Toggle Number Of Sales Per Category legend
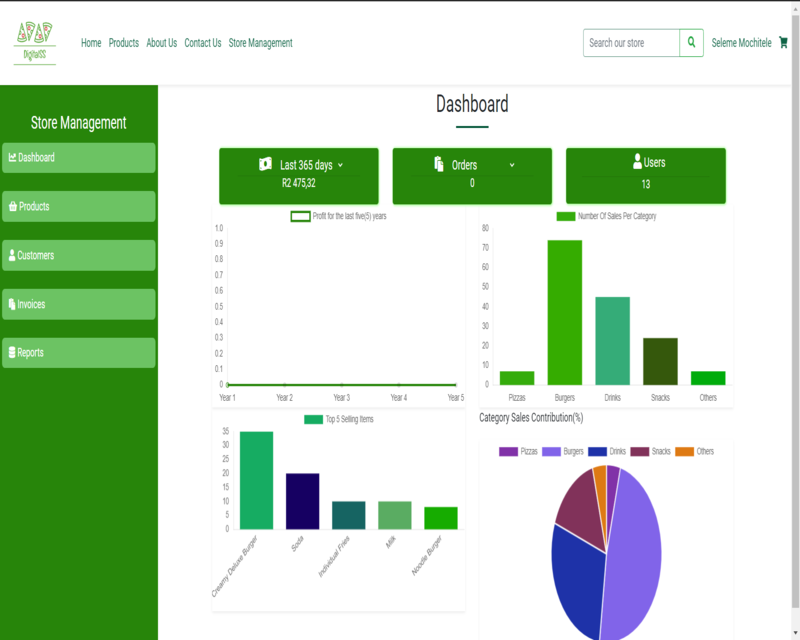Viewport: 800px width, 640px height. (606, 216)
